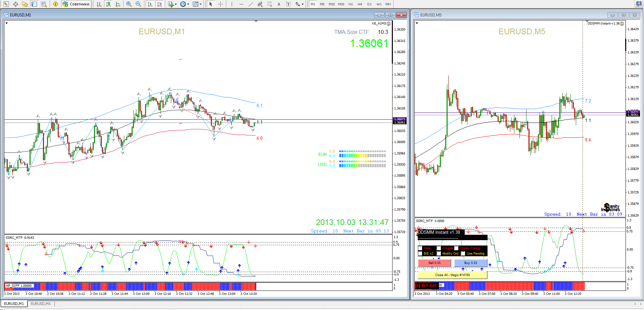Select the vertical line drawing tool

[232, 4]
